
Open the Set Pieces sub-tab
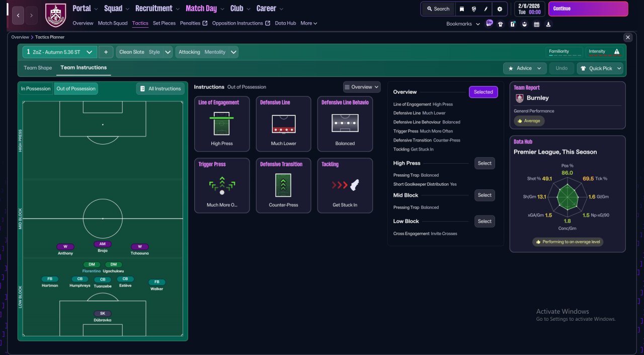pos(164,23)
